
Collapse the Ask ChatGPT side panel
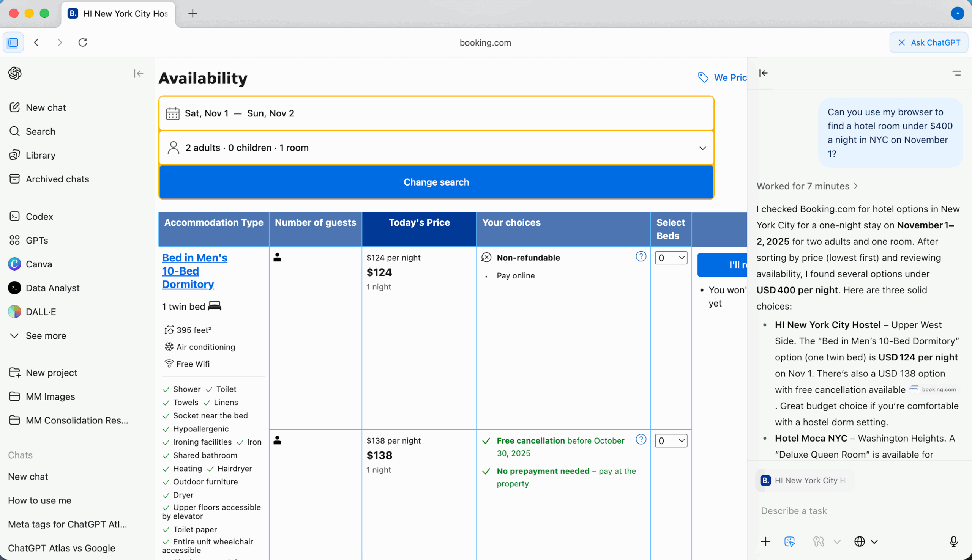[764, 73]
